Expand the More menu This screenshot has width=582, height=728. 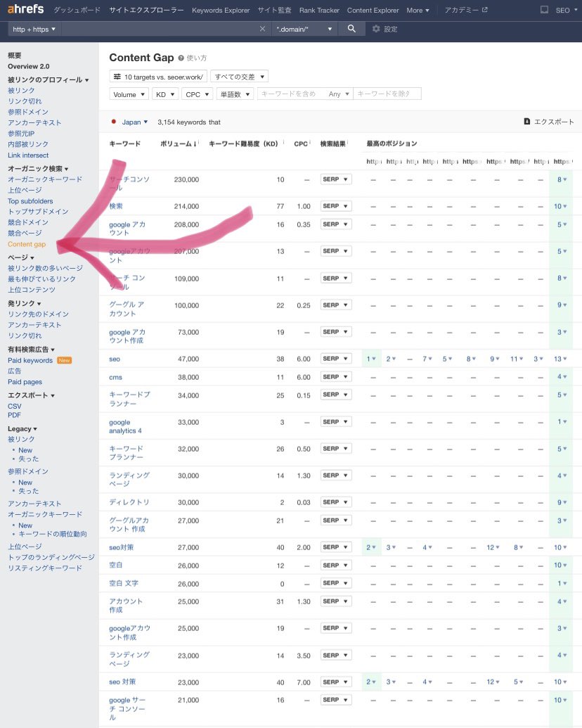418,10
